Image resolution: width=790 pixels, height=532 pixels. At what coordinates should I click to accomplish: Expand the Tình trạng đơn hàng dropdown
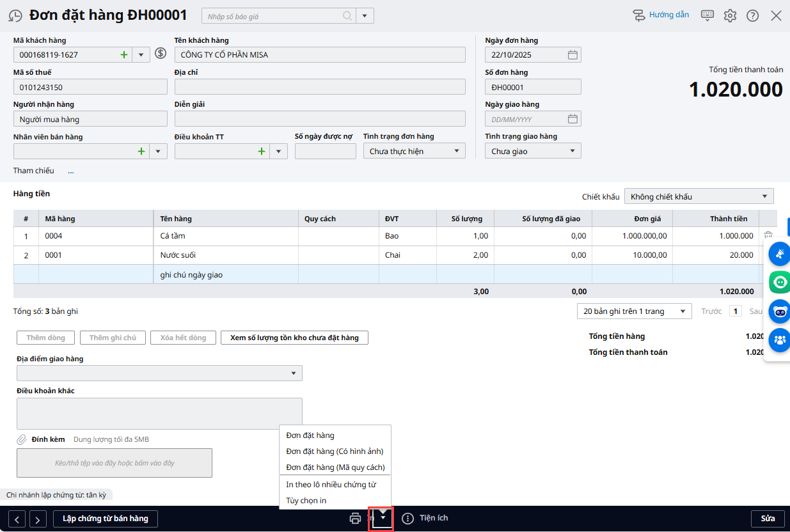click(x=456, y=152)
